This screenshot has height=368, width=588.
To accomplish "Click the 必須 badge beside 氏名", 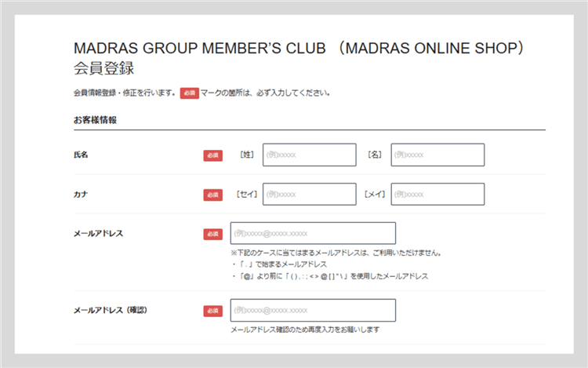I will pyautogui.click(x=213, y=155).
